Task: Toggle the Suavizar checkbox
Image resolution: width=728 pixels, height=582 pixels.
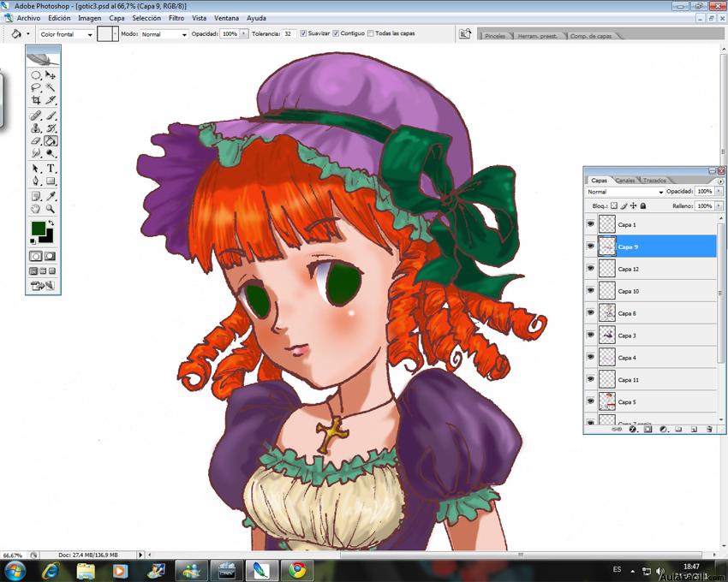Action: pos(303,33)
